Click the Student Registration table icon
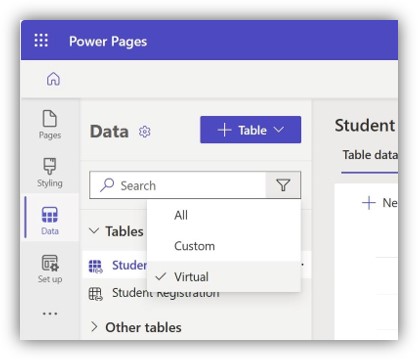The image size is (418, 360). point(95,294)
